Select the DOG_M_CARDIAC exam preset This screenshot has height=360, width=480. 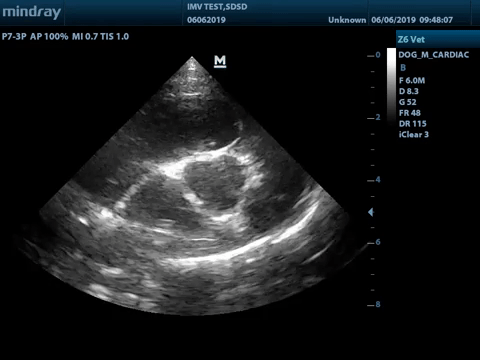434,55
